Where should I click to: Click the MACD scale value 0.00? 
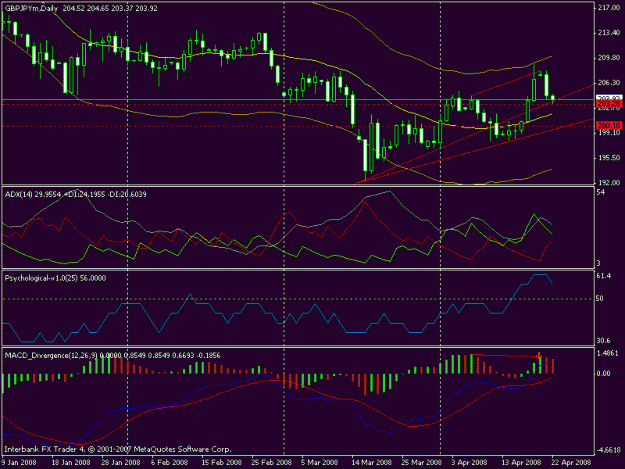point(604,373)
